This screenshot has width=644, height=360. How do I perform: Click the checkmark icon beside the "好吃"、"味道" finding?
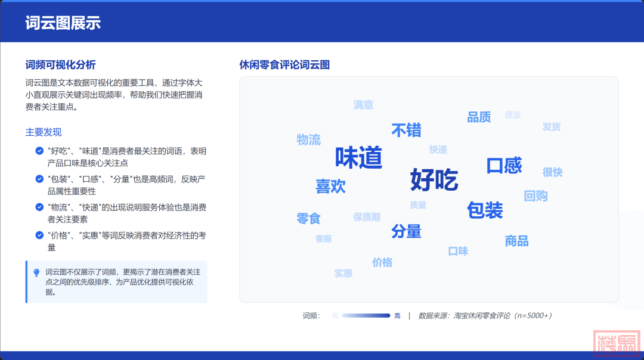(x=39, y=151)
